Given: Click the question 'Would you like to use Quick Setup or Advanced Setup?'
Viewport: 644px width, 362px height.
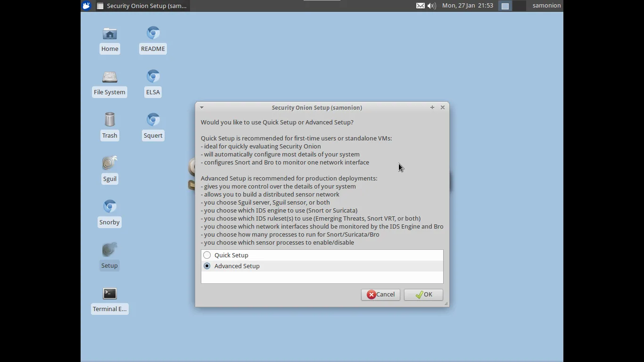Looking at the screenshot, I should click(277, 122).
